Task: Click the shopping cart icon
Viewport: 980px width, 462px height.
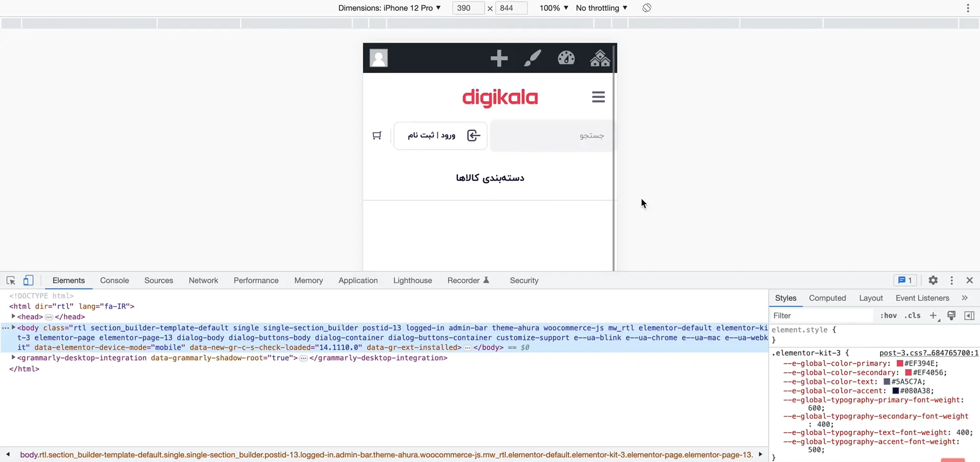Action: 377,135
